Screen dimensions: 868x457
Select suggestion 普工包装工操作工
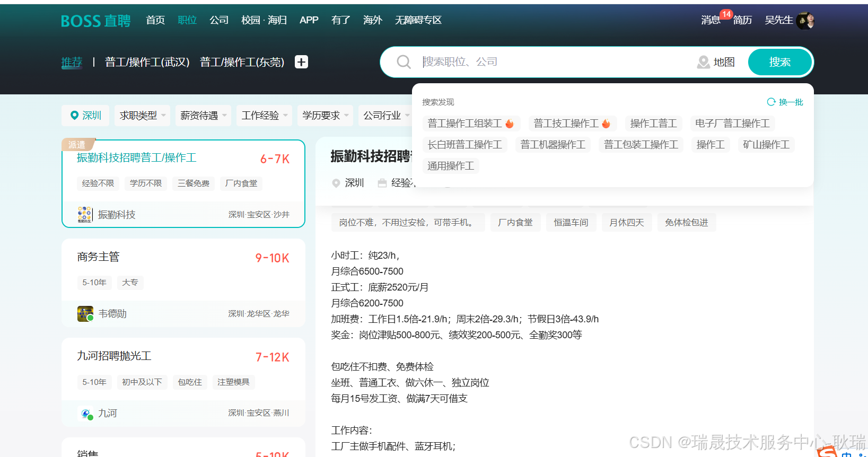click(x=641, y=145)
